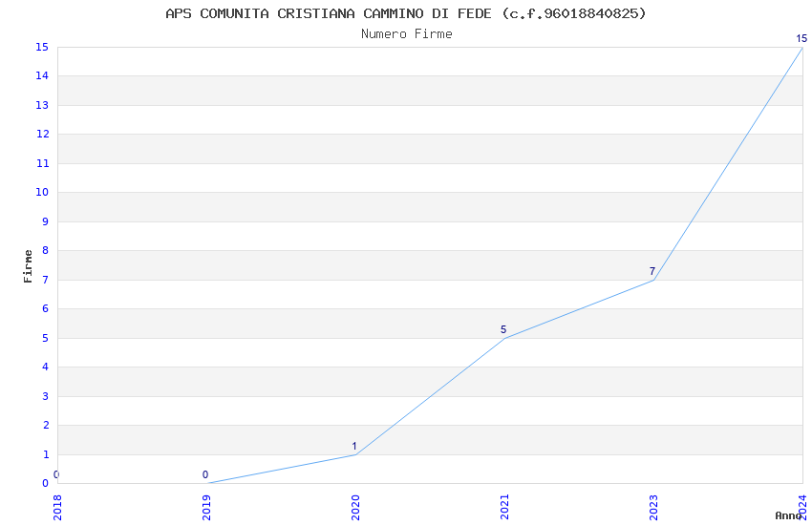Screen dimensions: 812x525
Task: Click the y-axis tick label 14
Action: (x=42, y=76)
